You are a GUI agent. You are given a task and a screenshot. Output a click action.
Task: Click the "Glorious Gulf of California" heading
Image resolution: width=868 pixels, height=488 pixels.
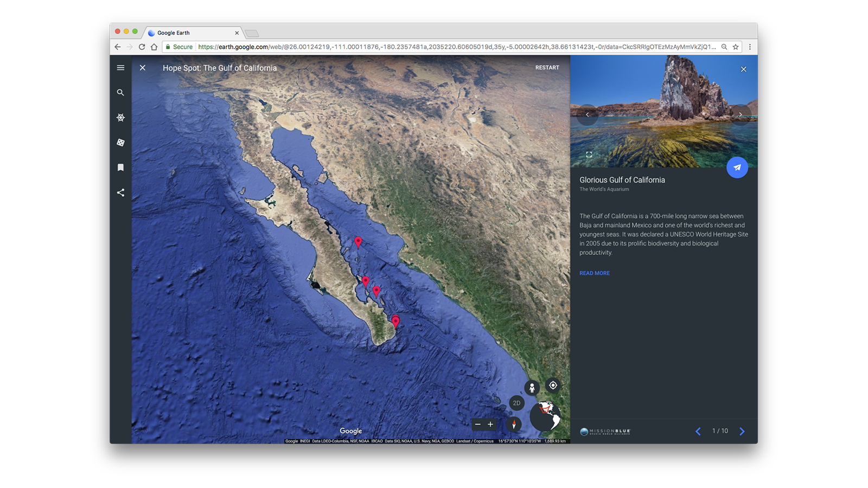pyautogui.click(x=622, y=180)
